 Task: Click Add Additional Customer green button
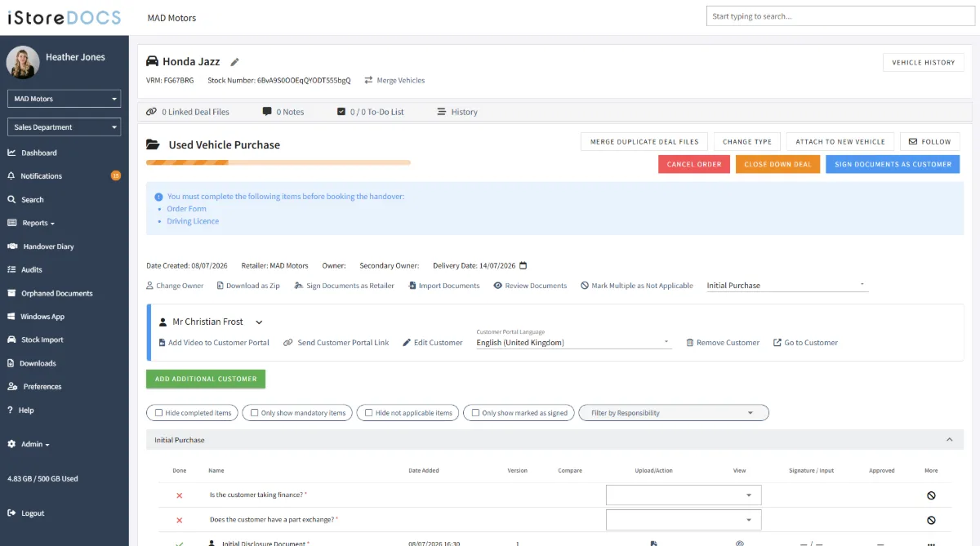[206, 379]
